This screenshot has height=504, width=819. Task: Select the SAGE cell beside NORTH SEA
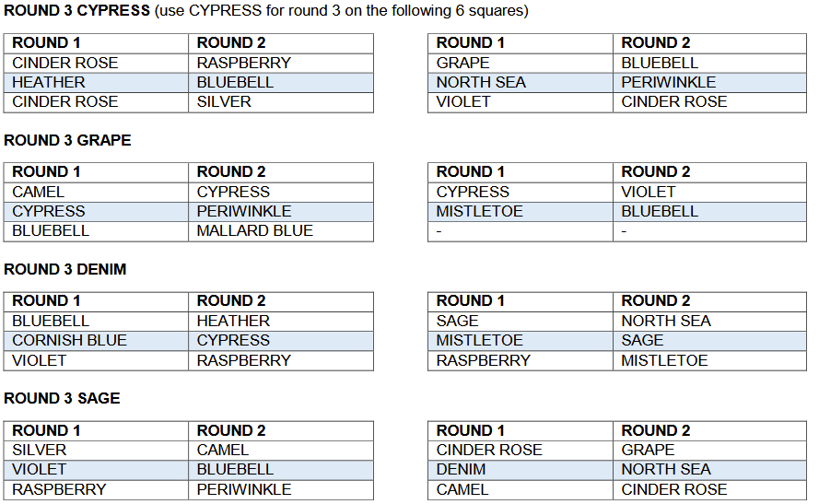(x=458, y=321)
